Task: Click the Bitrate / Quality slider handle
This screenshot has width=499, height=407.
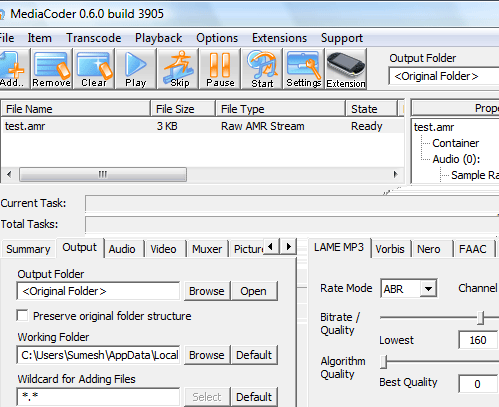Action: click(480, 318)
